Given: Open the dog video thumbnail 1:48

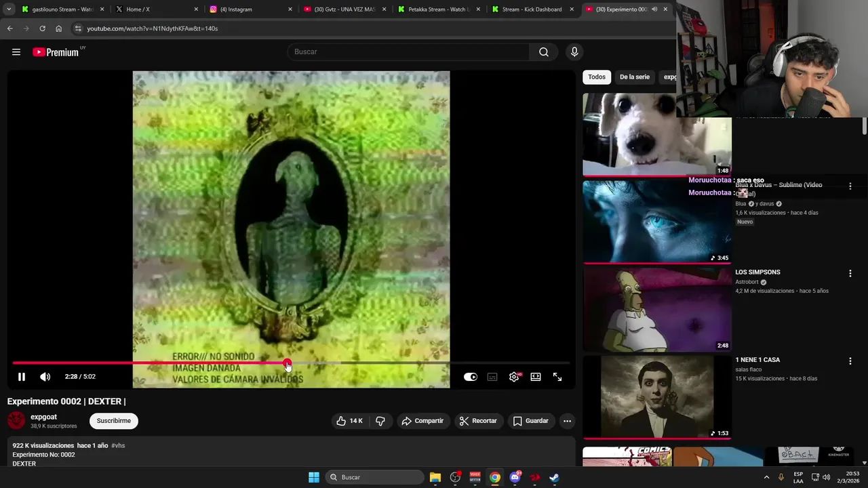Looking at the screenshot, I should coord(657,134).
